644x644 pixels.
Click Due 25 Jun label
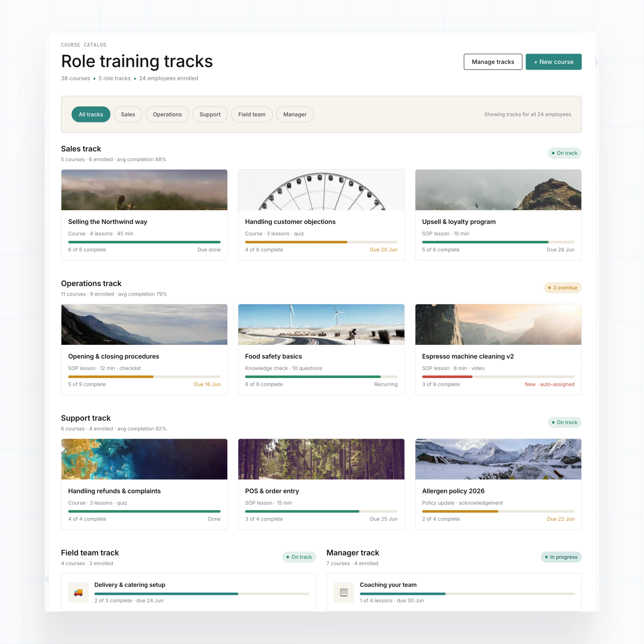[x=384, y=519]
